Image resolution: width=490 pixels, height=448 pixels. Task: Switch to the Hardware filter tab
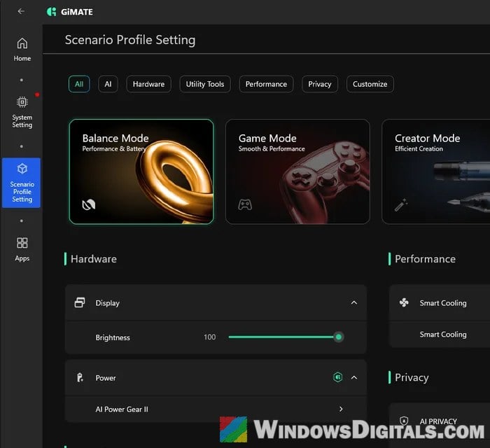pyautogui.click(x=148, y=84)
